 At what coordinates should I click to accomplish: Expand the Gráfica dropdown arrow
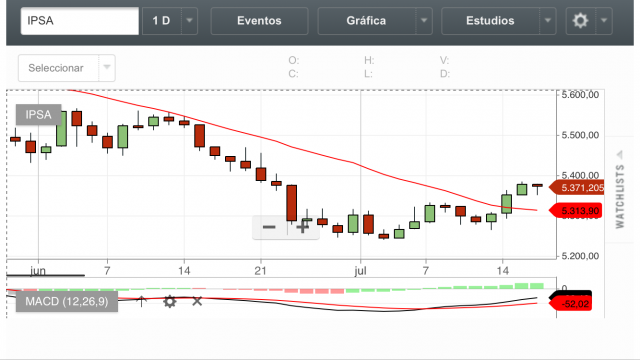point(424,20)
